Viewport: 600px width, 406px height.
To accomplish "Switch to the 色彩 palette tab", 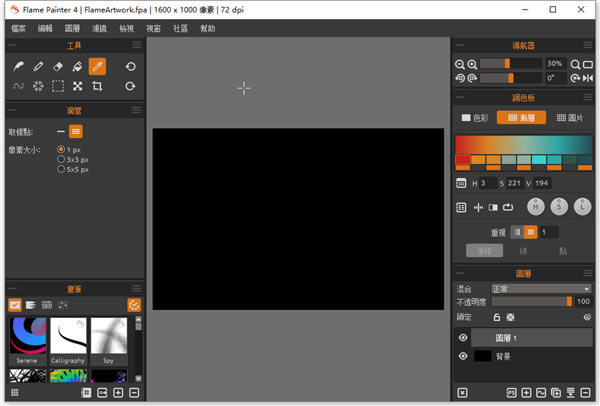I will click(x=474, y=118).
